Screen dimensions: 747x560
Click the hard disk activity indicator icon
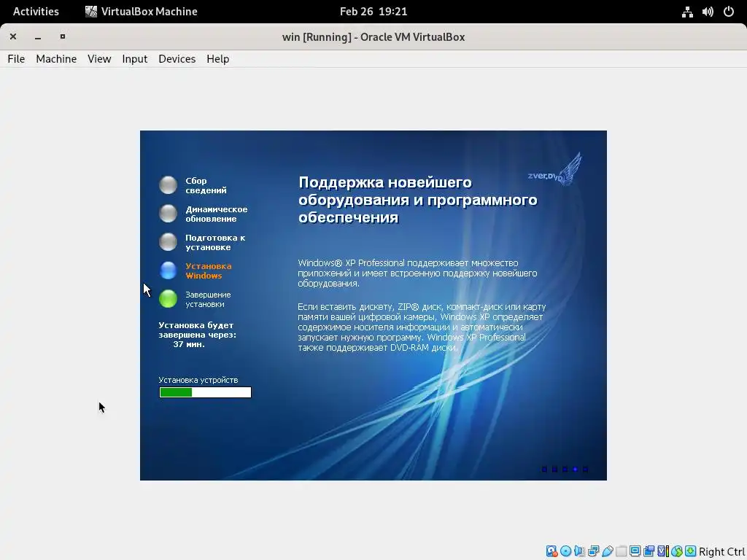coord(551,551)
